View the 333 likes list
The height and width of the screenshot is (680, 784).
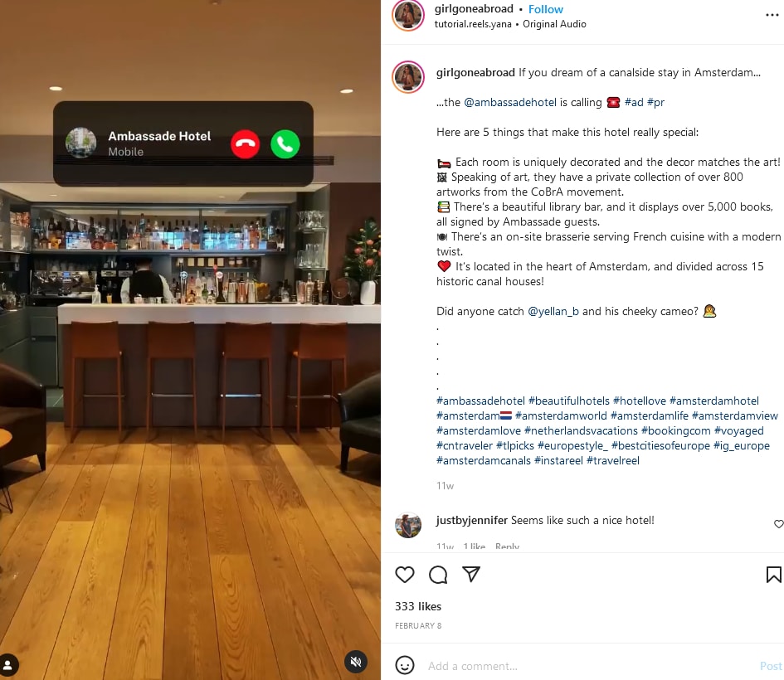point(418,606)
